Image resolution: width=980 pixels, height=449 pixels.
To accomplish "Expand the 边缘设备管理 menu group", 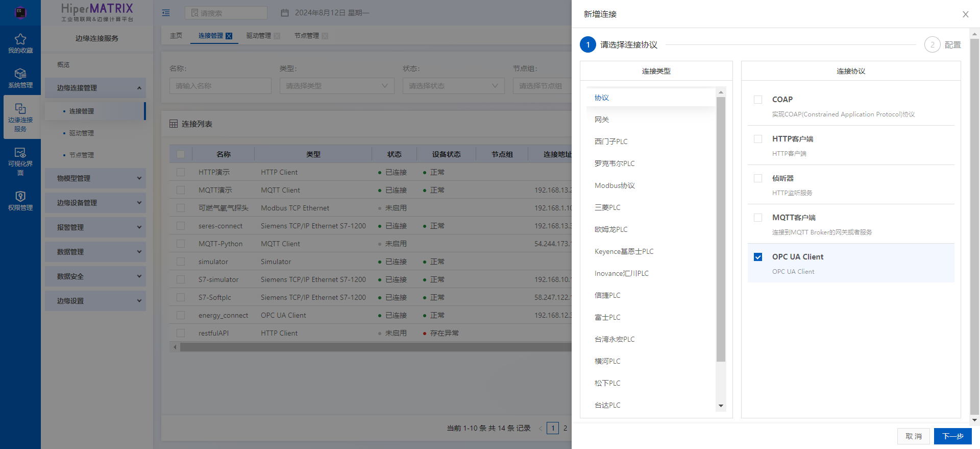I will pyautogui.click(x=95, y=203).
